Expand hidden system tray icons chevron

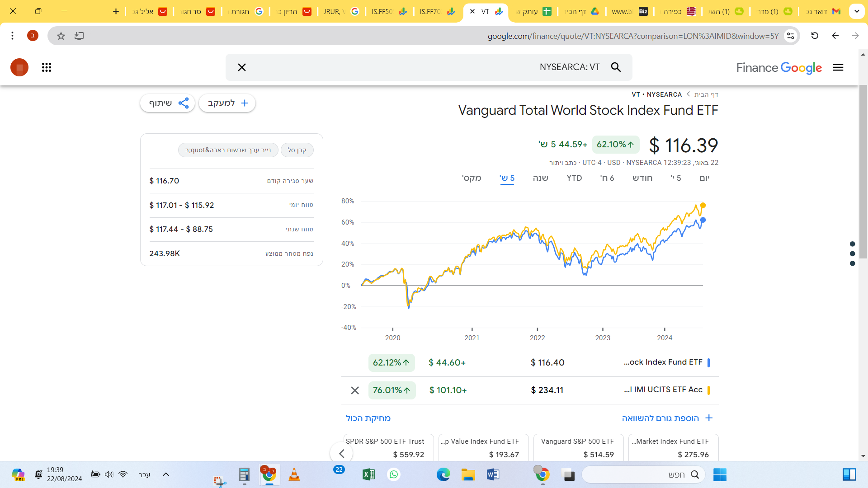click(166, 474)
